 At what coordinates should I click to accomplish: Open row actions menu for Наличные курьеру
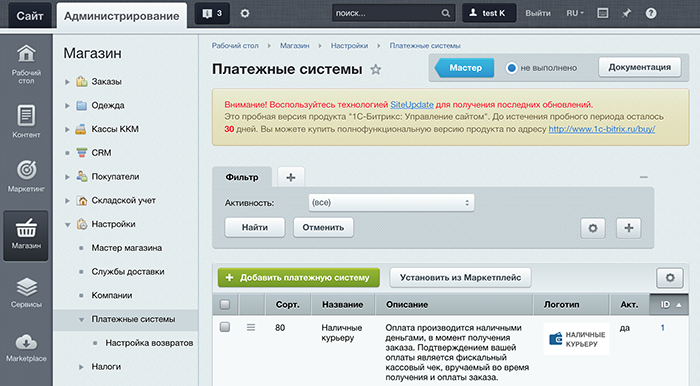point(251,328)
